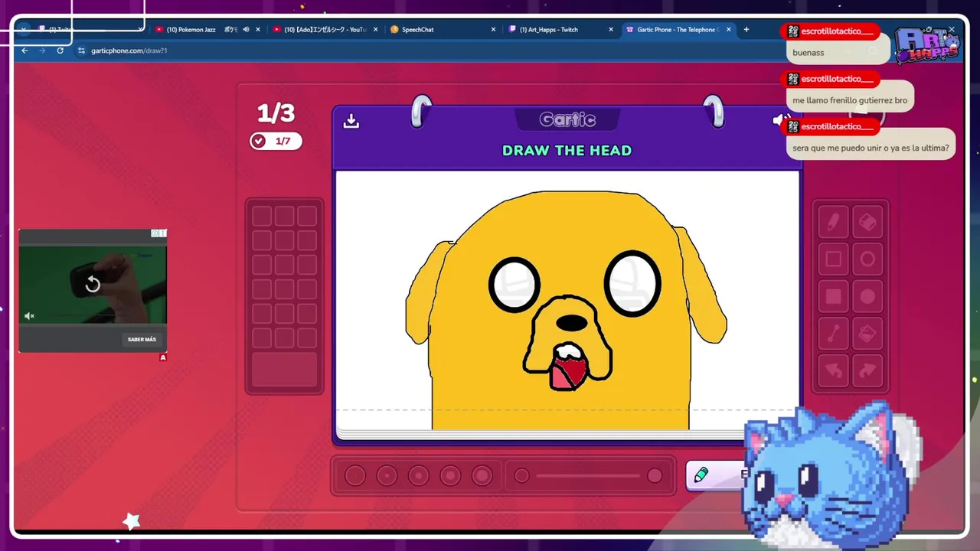Choose the third brush thickness circle
This screenshot has width=980, height=551.
tap(419, 476)
